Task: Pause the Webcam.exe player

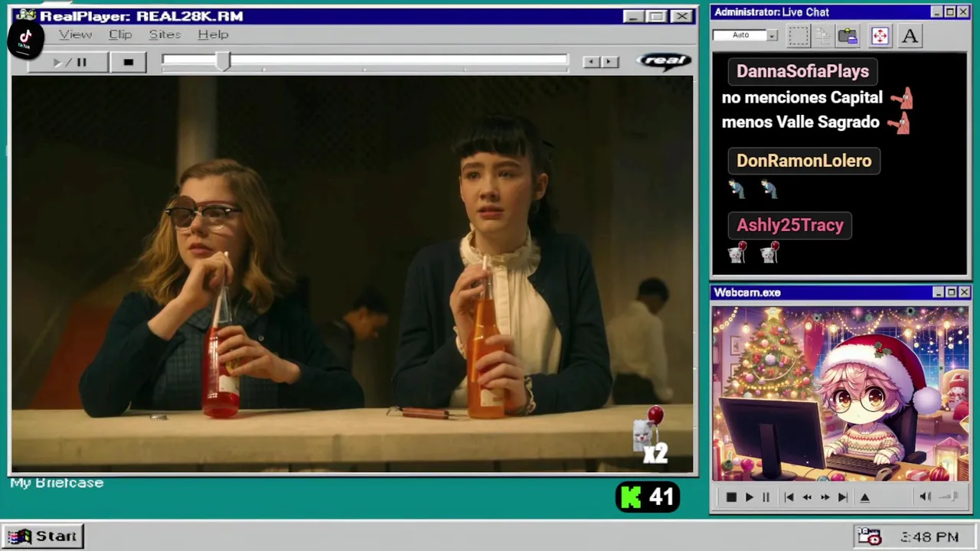Action: click(766, 497)
